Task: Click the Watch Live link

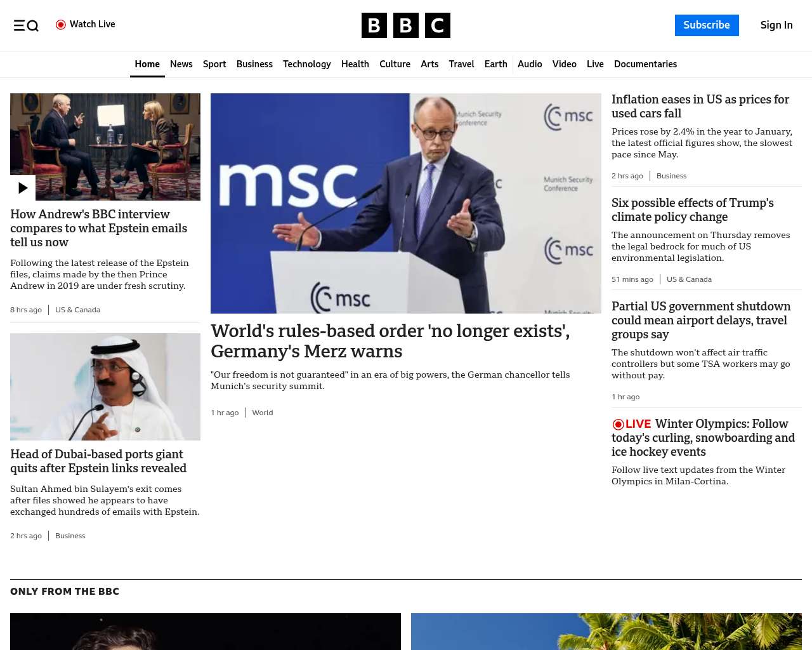Action: point(86,24)
